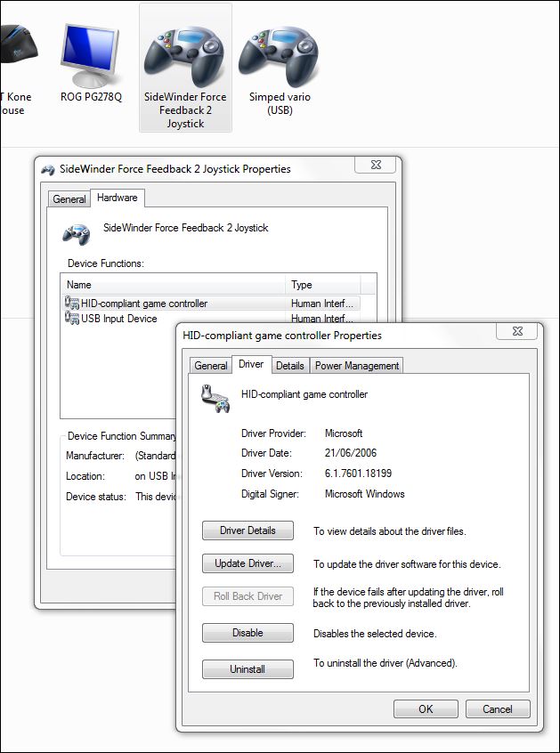The width and height of the screenshot is (560, 753).
Task: Click the Disable device button
Action: (x=248, y=633)
